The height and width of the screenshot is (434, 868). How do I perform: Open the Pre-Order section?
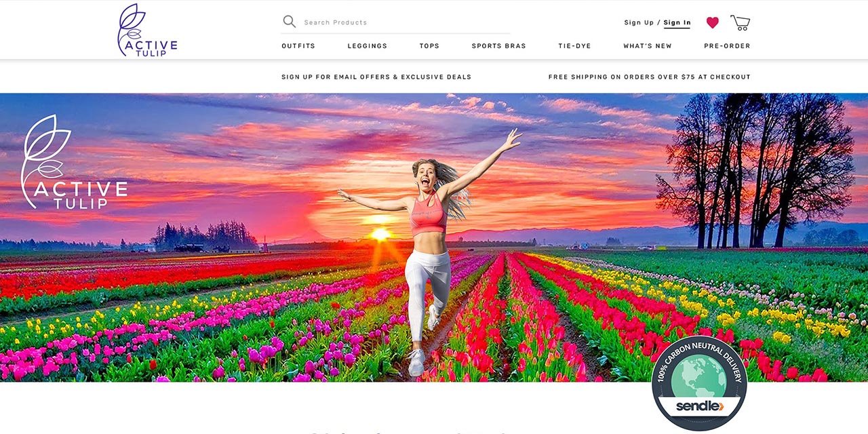click(727, 46)
